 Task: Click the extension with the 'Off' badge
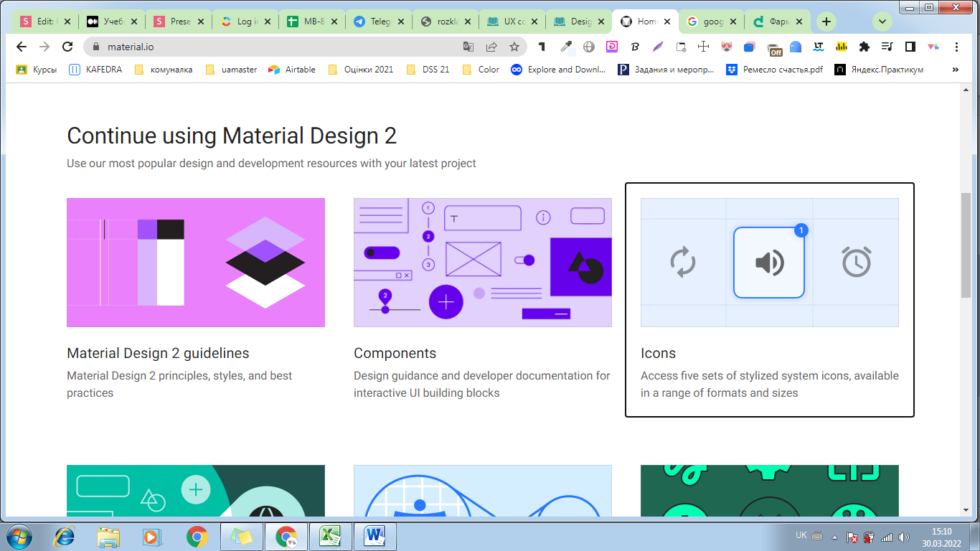774,48
